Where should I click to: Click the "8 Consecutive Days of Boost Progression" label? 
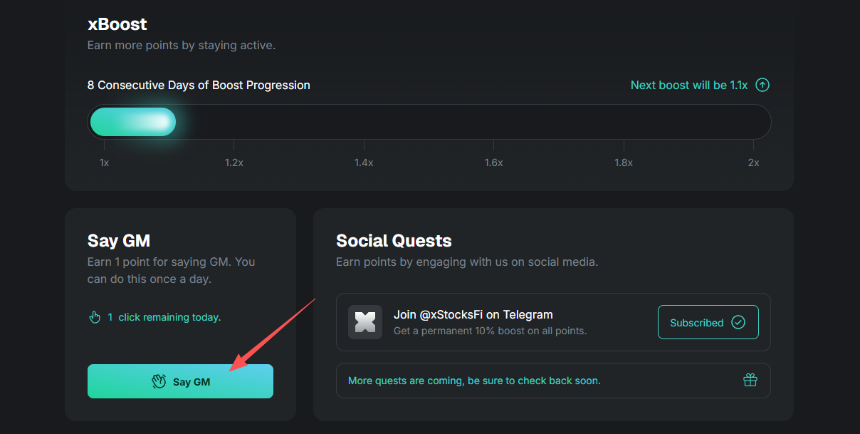(198, 85)
